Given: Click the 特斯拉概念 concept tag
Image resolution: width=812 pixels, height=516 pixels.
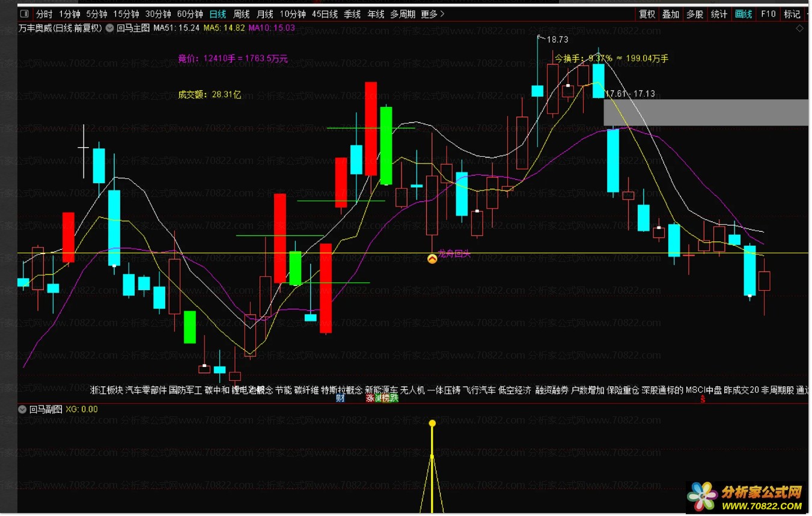Looking at the screenshot, I should point(341,390).
